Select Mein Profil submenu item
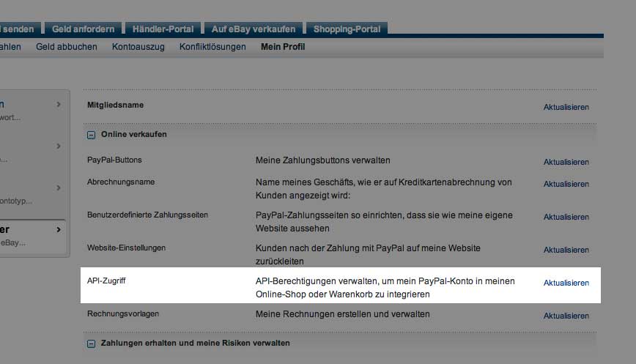This screenshot has height=364, width=636. point(283,47)
